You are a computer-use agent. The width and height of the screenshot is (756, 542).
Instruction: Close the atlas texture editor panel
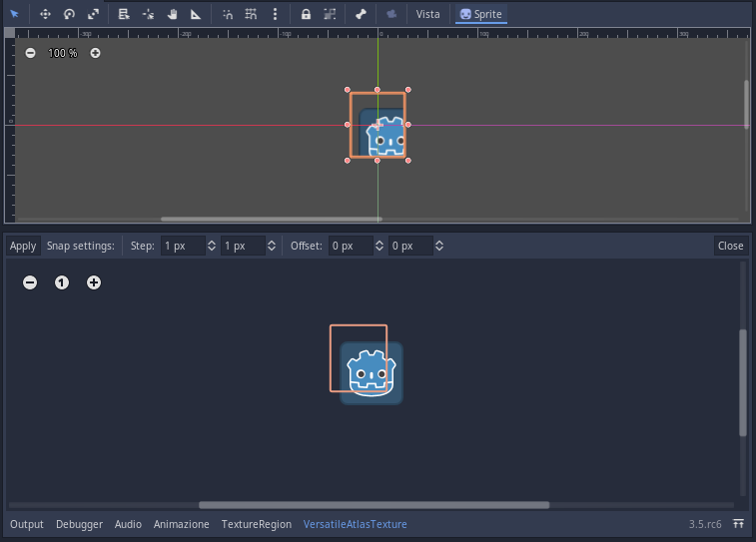(730, 246)
